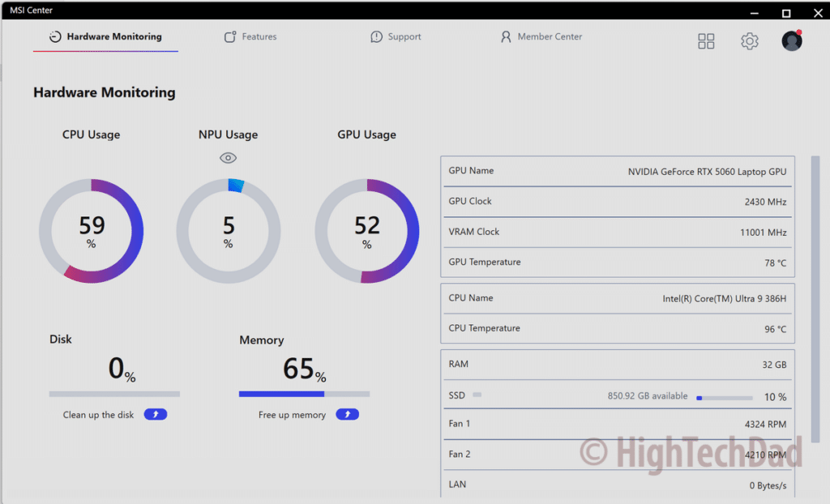Click the Clean up the disk button
Viewport: 830px width, 504px height.
[156, 415]
